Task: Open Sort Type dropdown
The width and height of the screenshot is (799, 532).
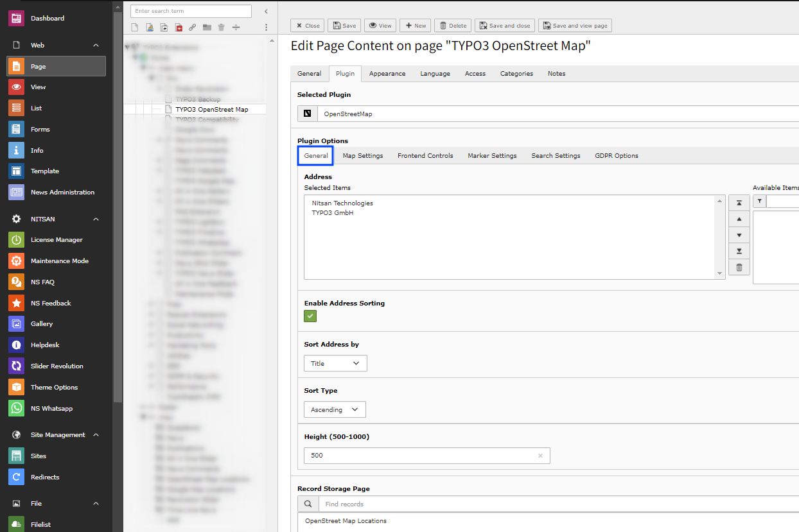Action: tap(335, 409)
